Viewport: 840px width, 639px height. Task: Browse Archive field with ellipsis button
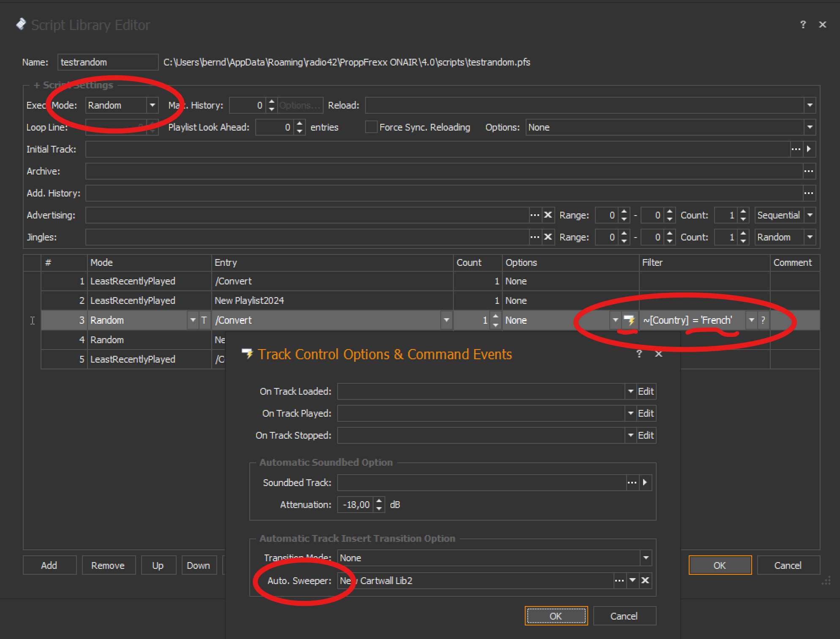pos(809,171)
